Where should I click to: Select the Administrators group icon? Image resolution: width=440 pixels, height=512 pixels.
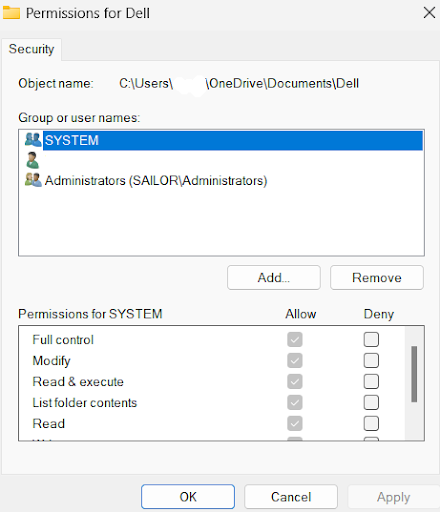(x=33, y=180)
